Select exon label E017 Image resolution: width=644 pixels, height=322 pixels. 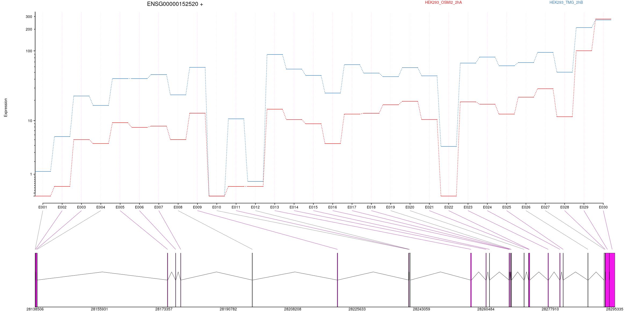pos(352,207)
